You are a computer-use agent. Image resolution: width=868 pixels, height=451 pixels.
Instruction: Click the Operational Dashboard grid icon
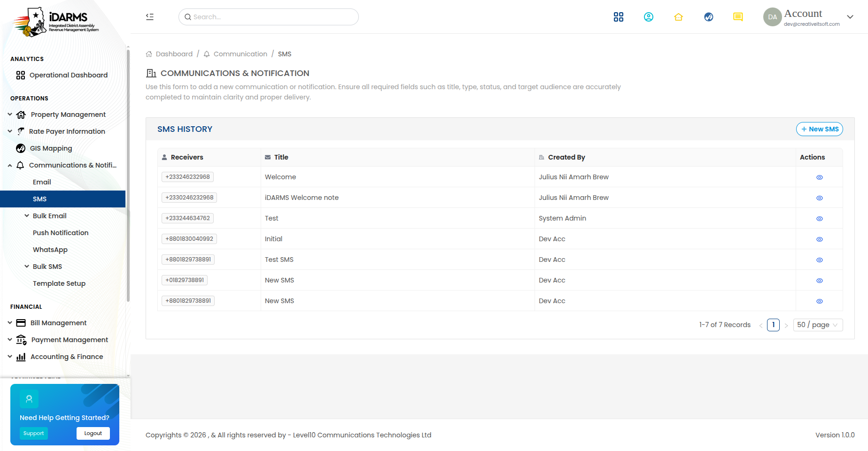[x=21, y=75]
